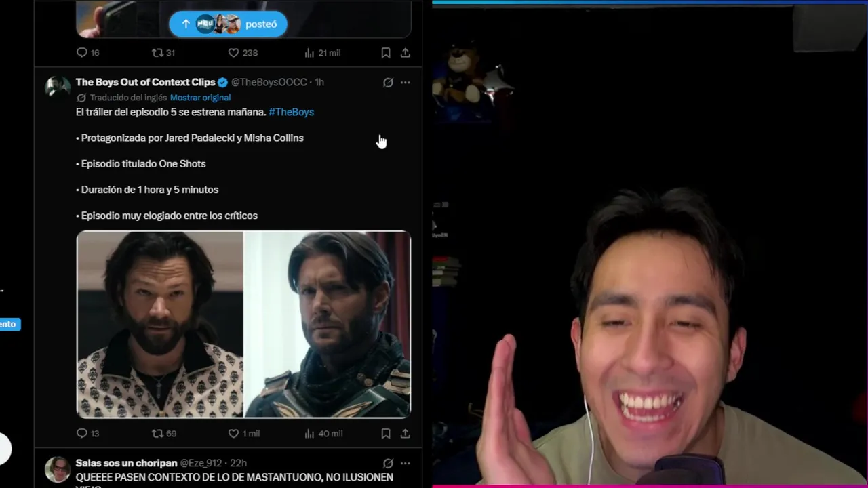Repost the top tweet showing 31 reposts
The width and height of the screenshot is (868, 488).
pyautogui.click(x=163, y=53)
